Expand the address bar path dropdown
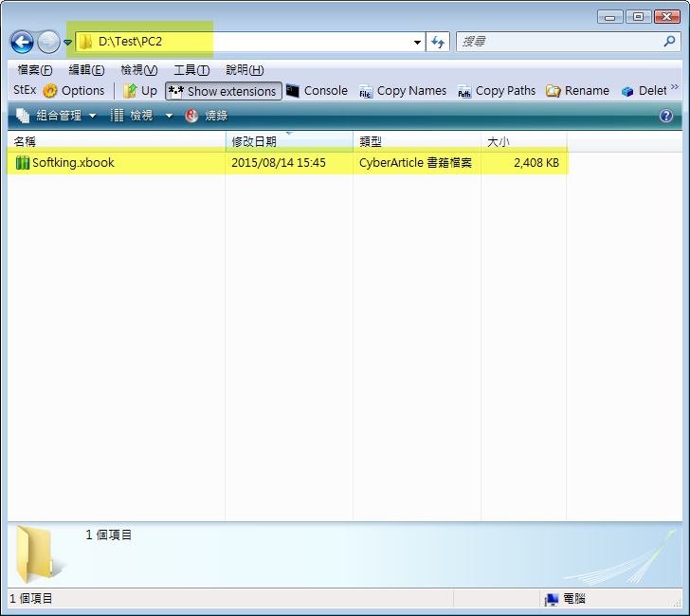Screen dimensions: 690x616 tap(418, 42)
